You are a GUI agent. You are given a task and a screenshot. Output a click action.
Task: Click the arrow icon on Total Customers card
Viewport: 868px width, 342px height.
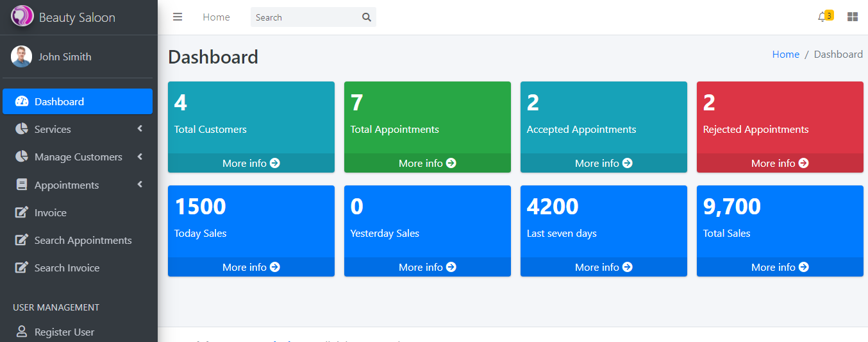pyautogui.click(x=275, y=163)
